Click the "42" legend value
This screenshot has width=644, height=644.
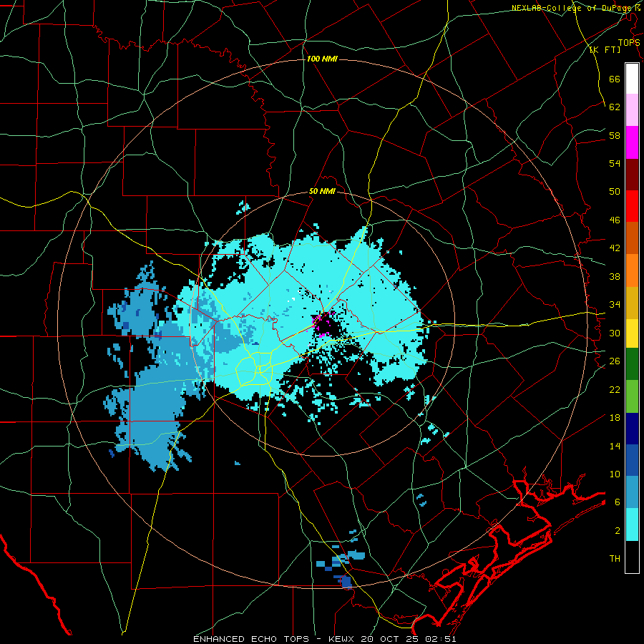pos(615,248)
